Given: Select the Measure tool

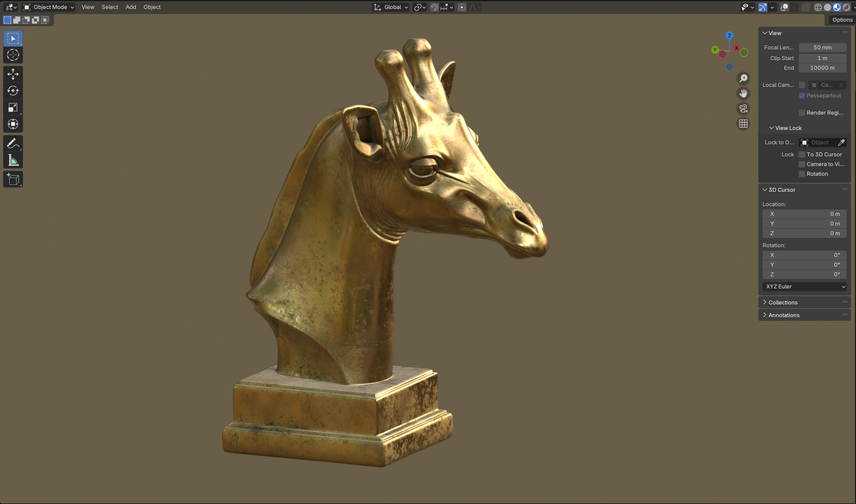Looking at the screenshot, I should 13,160.
